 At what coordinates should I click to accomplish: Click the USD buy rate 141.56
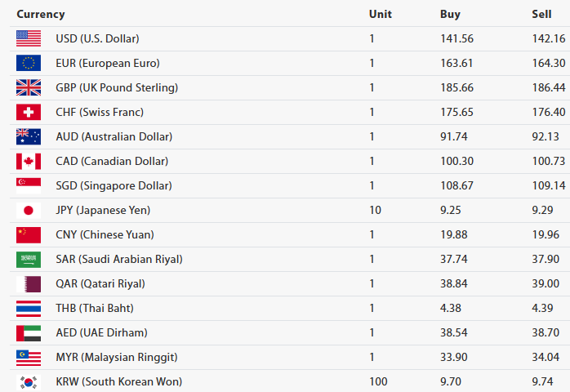456,38
